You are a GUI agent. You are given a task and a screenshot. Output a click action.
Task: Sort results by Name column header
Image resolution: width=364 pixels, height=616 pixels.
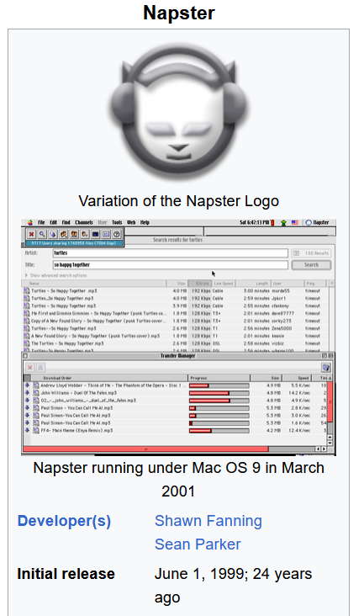pyautogui.click(x=94, y=284)
